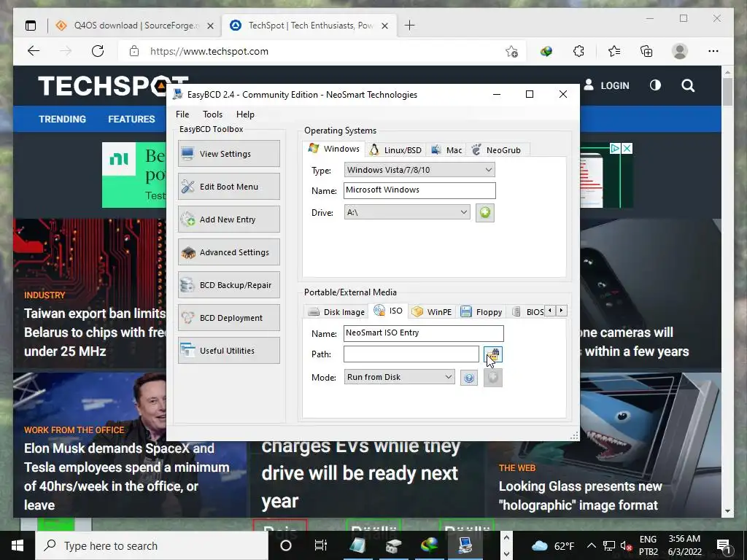
Task: Open Edge extensions puzzle icon
Action: [x=578, y=51]
